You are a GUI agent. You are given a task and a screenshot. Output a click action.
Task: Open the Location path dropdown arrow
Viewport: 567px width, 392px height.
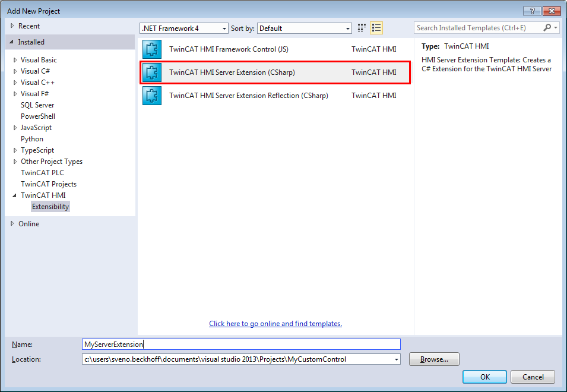(397, 359)
